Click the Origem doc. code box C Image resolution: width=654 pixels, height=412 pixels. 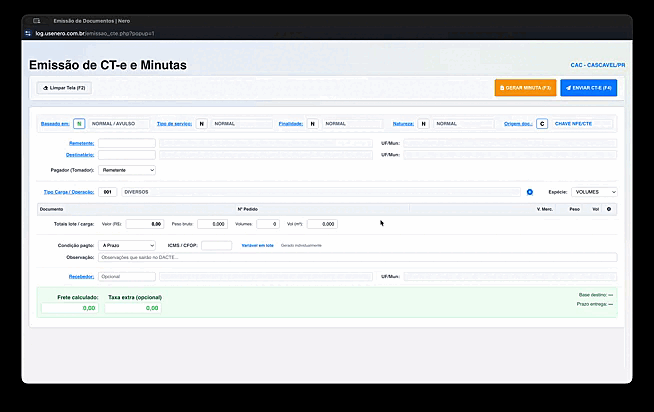click(x=542, y=124)
